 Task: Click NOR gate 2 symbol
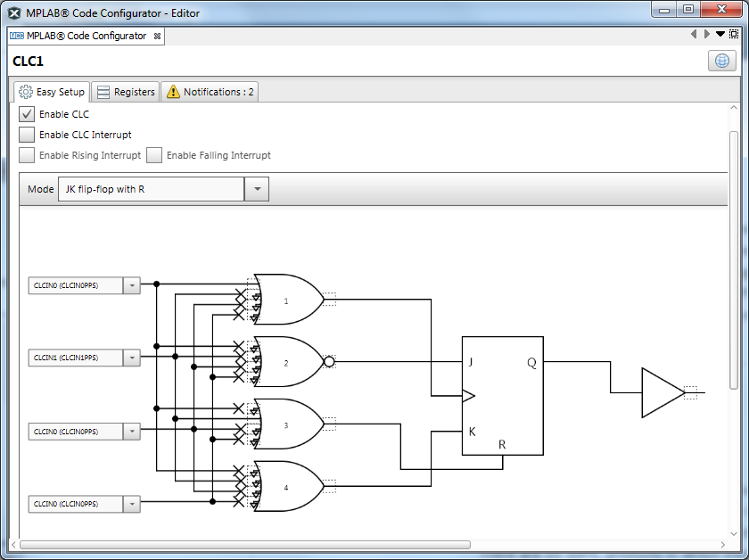tap(289, 362)
